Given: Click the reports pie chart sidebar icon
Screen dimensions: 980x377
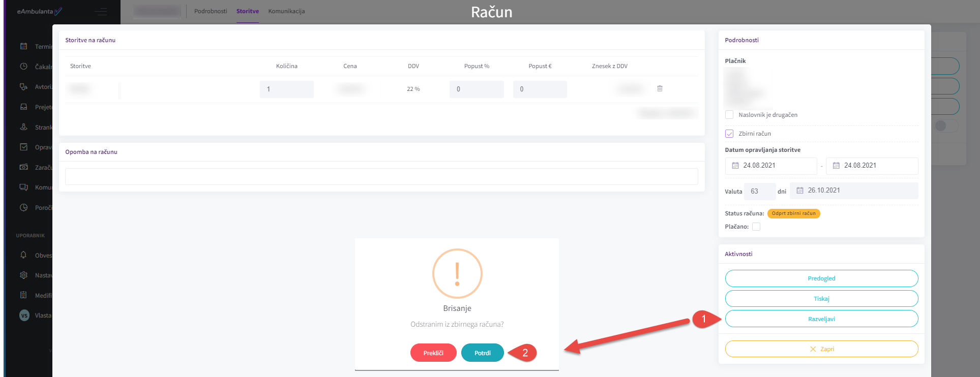Looking at the screenshot, I should click(23, 207).
